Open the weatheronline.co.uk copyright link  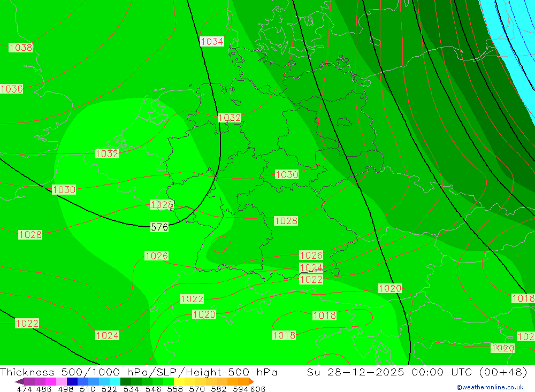[x=490, y=387]
